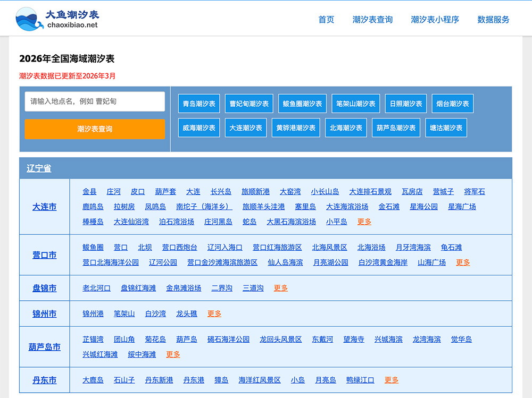
Task: Open 长兴岛 tide table link
Action: [221, 192]
